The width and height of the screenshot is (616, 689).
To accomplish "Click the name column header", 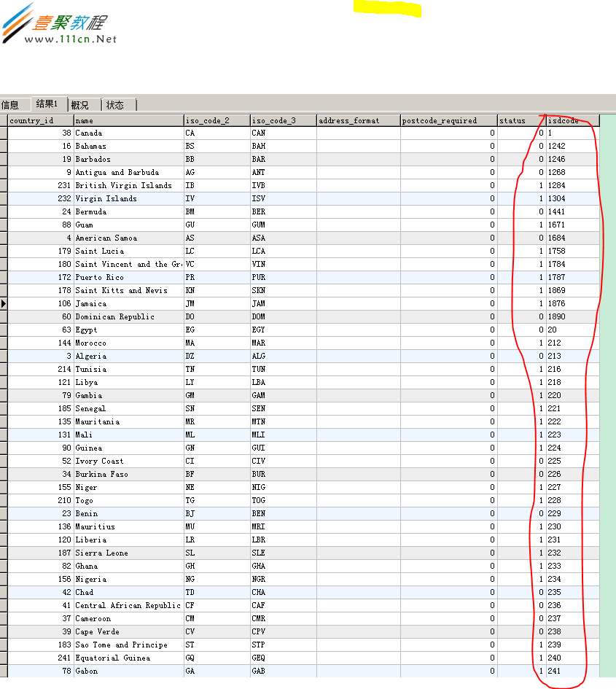I will click(x=129, y=120).
